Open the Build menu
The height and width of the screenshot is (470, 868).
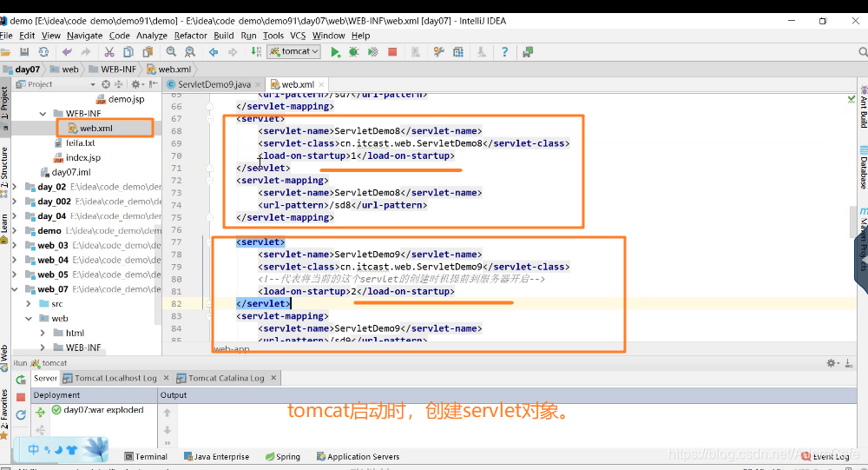point(224,36)
